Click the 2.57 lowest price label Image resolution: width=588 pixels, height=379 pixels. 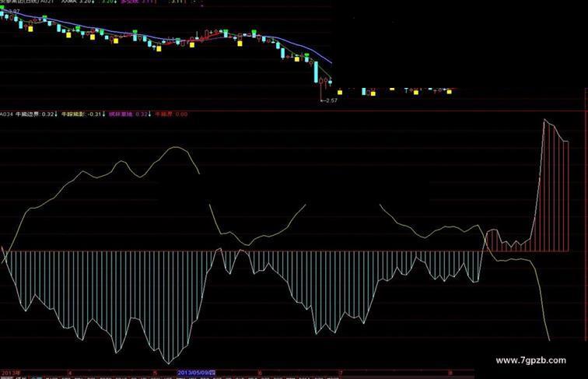point(331,100)
